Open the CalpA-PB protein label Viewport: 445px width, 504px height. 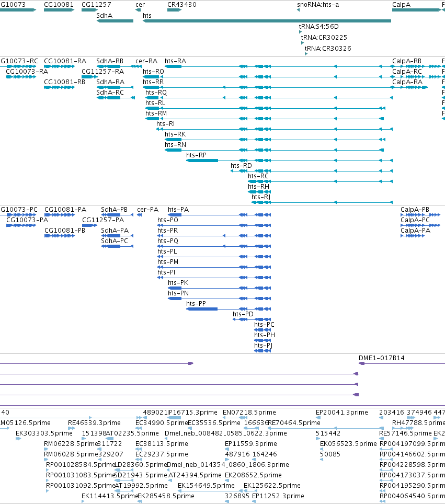(x=415, y=210)
